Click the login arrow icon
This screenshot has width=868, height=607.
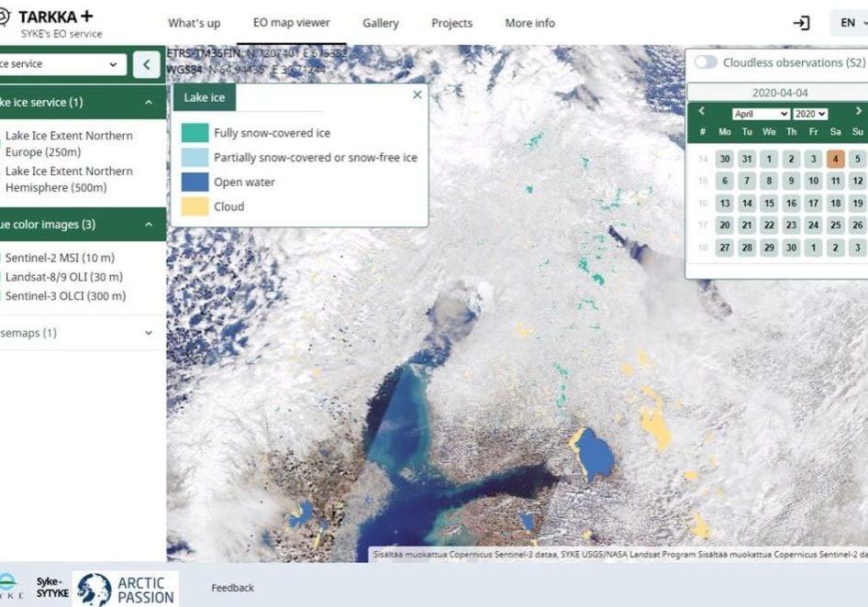pos(801,23)
